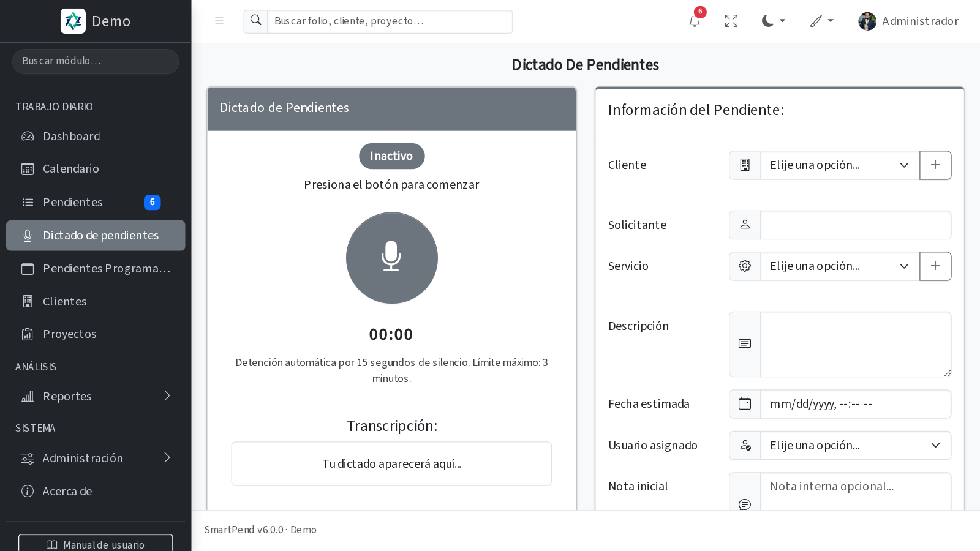Click the Calendario grid icon
Screen dimensions: 980x551
tap(28, 169)
